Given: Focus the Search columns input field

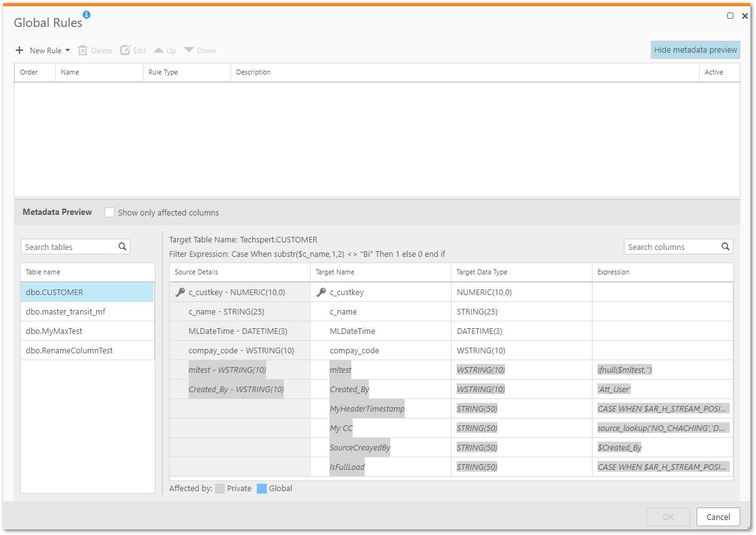Looking at the screenshot, I should point(671,247).
